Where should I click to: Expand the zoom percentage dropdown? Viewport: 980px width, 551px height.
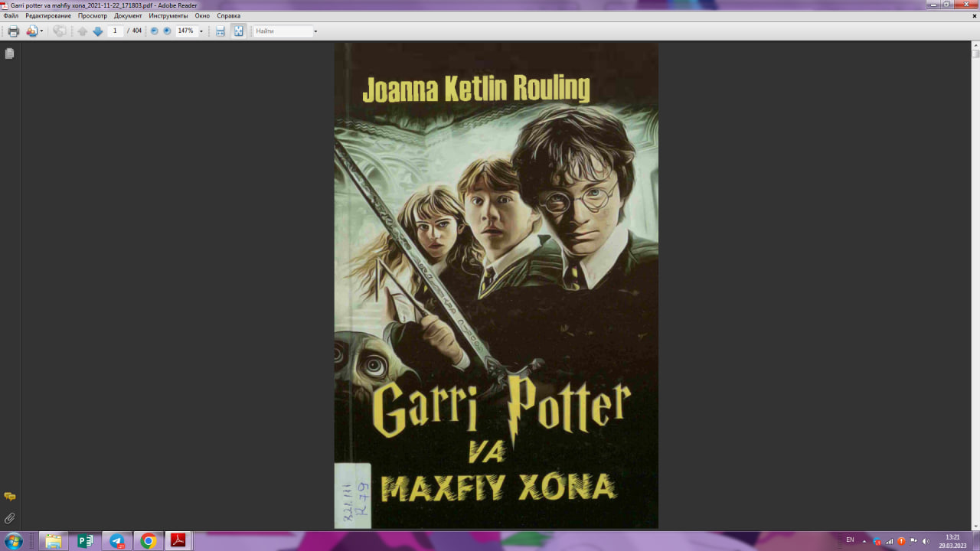point(202,31)
